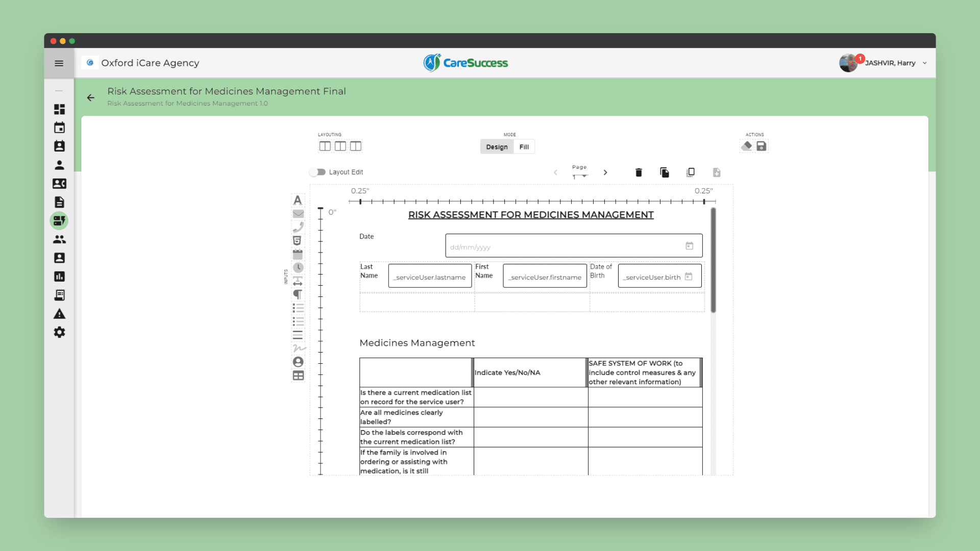Select the signature input tool

298,348
